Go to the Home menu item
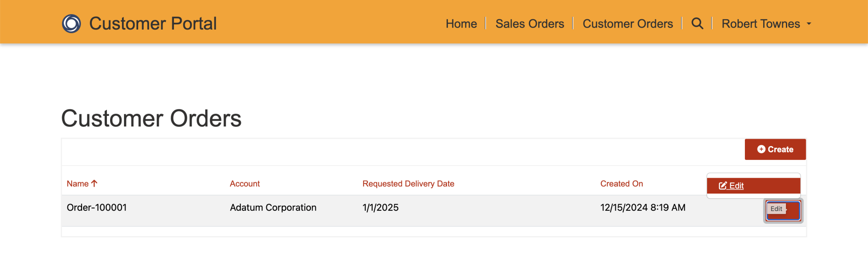This screenshot has width=868, height=279. pos(461,24)
